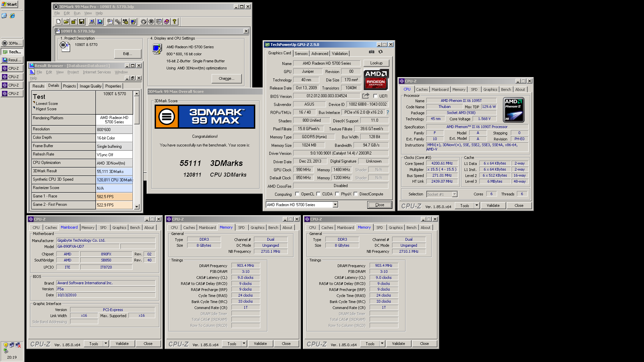Open Bench tab in rightmost CPU-Z Memory window

[x=411, y=228]
